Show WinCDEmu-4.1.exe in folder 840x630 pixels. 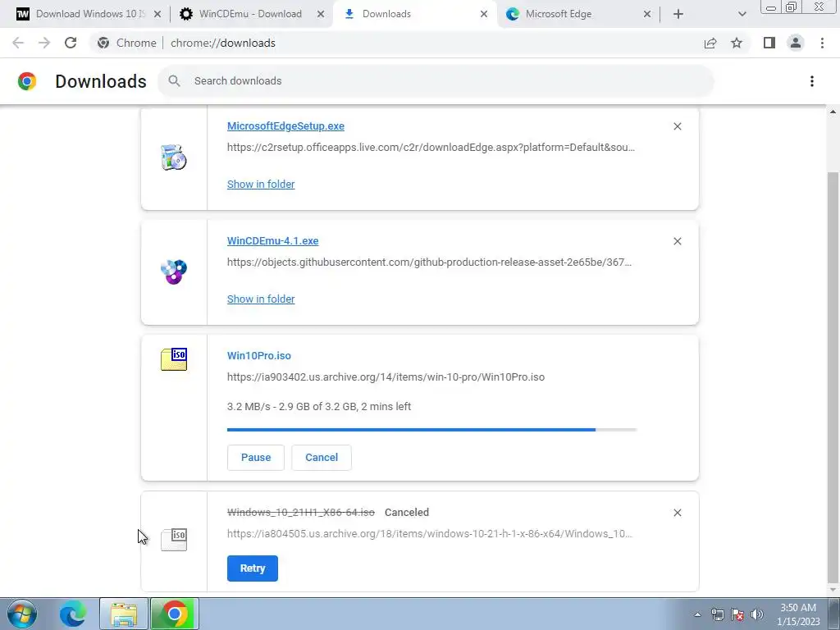(261, 299)
